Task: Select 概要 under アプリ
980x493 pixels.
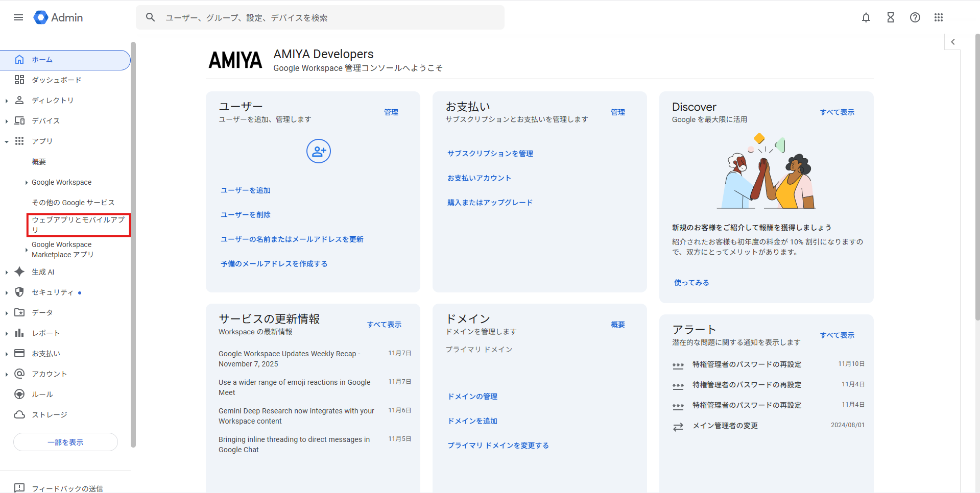Action: pyautogui.click(x=39, y=162)
